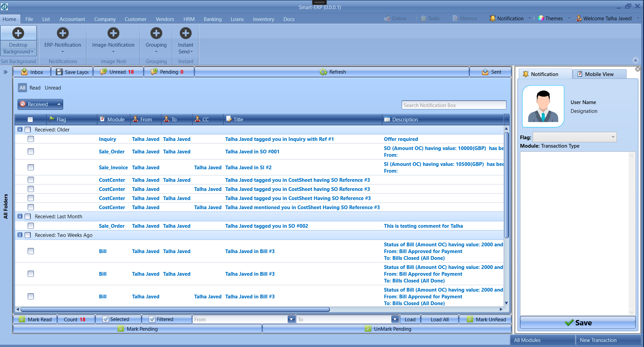Click the ERP-Notification plus icon
644x347 pixels.
(63, 33)
